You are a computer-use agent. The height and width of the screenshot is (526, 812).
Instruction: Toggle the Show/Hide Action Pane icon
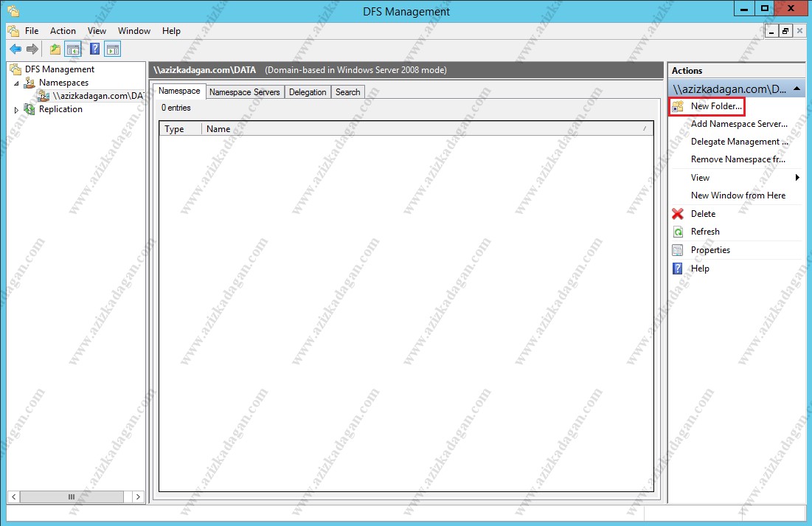point(112,49)
